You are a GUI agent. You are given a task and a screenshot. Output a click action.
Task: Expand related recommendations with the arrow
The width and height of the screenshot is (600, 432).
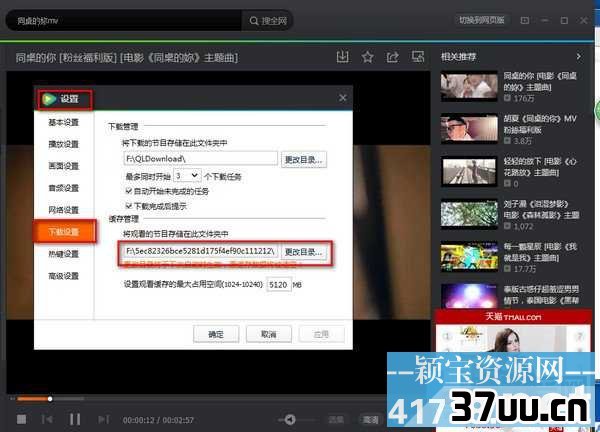579,57
